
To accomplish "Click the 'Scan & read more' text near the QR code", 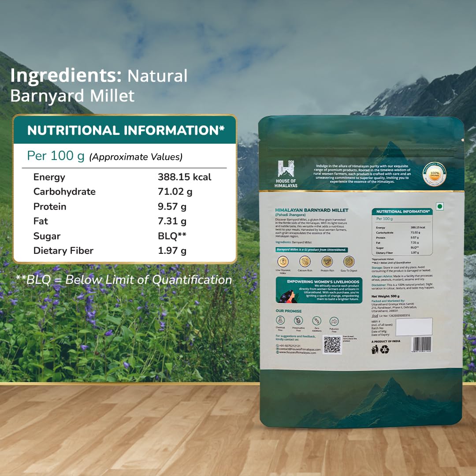I will (350, 338).
